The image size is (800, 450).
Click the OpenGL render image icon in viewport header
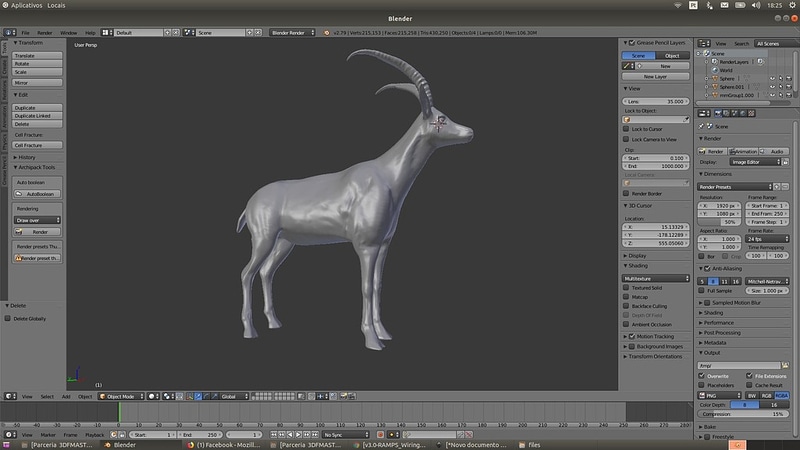click(343, 396)
